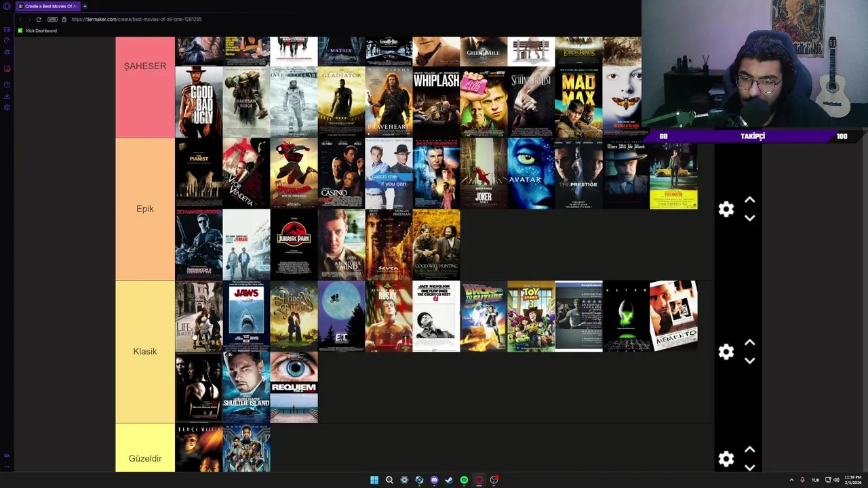The image size is (868, 488).
Task: Click the yellow Klasik tier label
Action: (145, 352)
